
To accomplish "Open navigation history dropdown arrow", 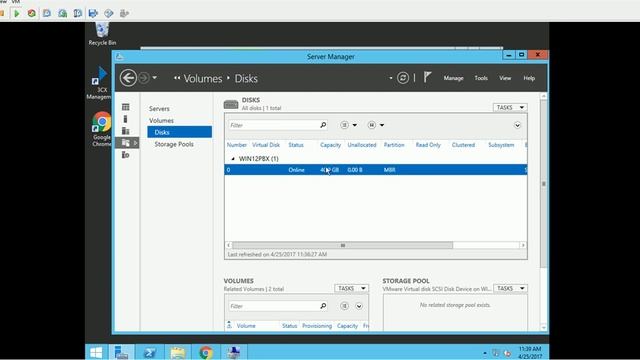I will [155, 78].
